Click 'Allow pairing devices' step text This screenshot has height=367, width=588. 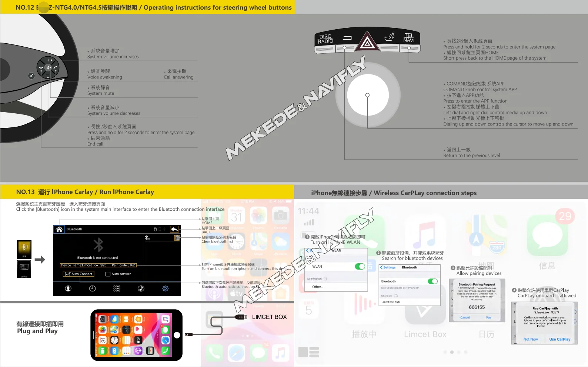(x=479, y=274)
